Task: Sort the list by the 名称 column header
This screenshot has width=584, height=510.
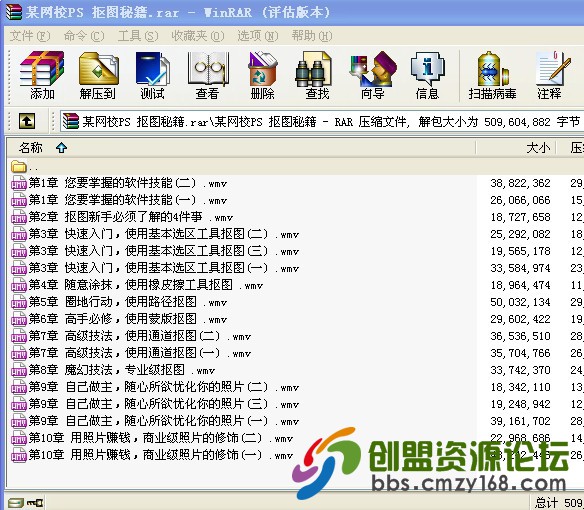Action: coord(241,148)
